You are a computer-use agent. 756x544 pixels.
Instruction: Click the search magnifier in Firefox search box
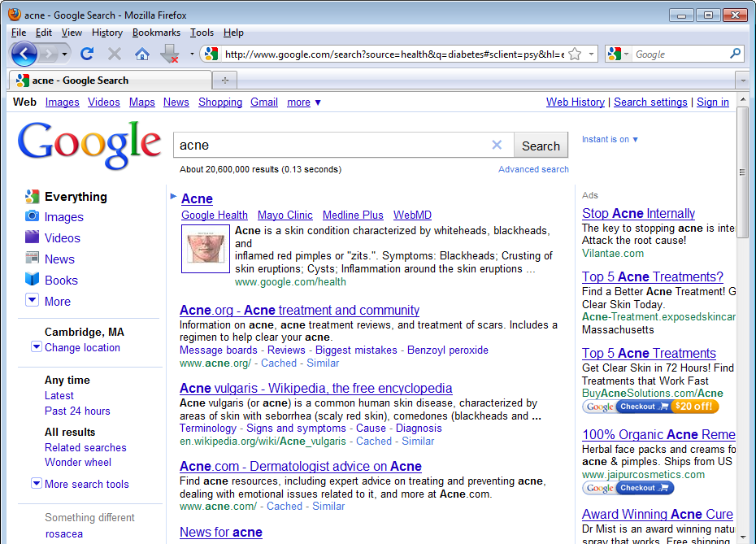pyautogui.click(x=735, y=54)
